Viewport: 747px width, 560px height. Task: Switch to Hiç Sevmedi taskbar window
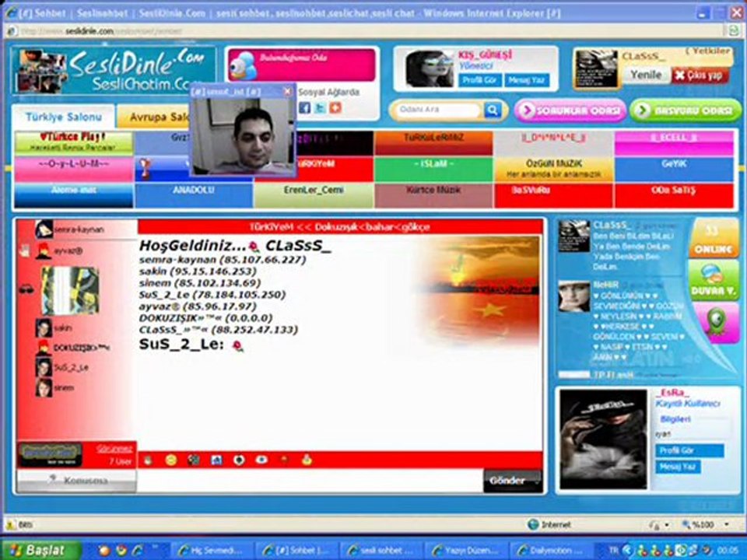coord(211,551)
